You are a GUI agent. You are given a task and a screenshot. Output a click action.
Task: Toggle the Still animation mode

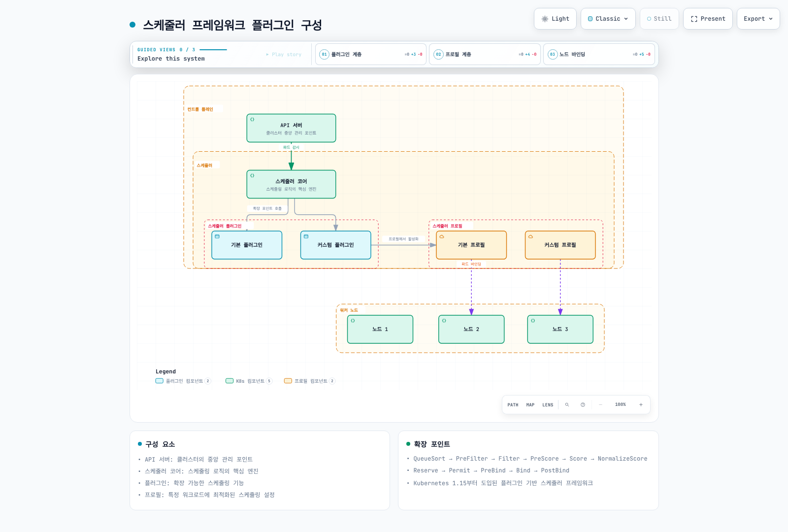(659, 19)
